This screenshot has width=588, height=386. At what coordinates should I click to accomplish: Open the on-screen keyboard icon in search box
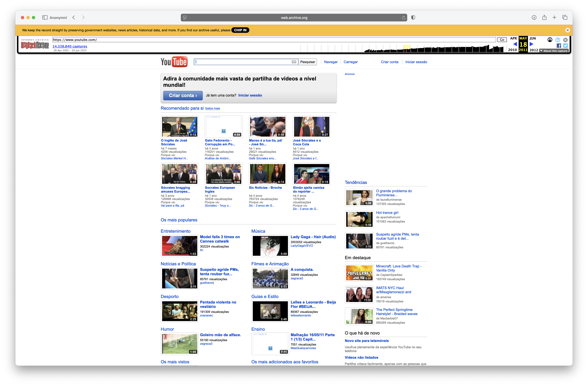coord(294,62)
